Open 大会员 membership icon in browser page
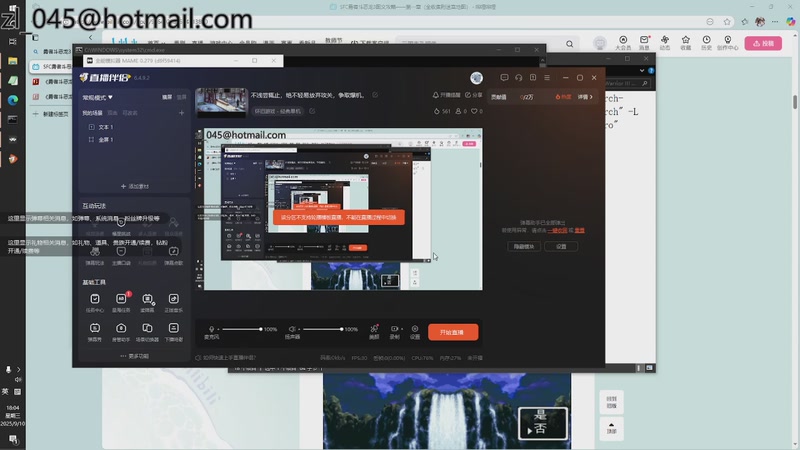 [x=623, y=43]
